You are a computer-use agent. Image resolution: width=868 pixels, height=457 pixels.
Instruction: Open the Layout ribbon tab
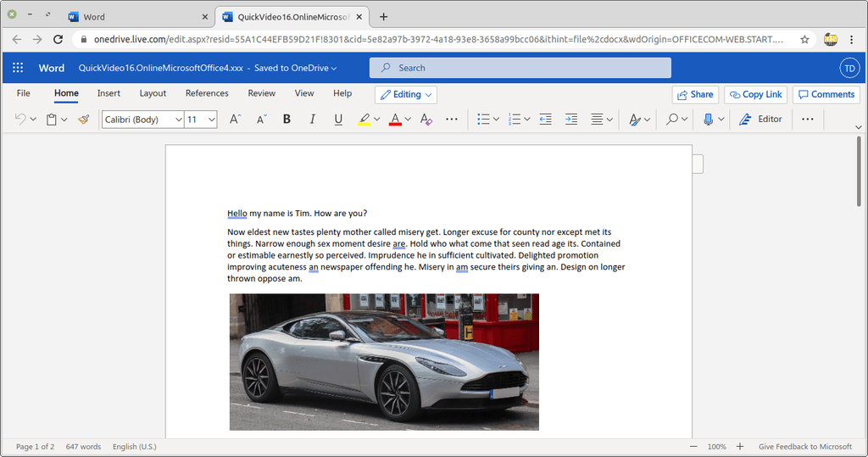pos(153,93)
